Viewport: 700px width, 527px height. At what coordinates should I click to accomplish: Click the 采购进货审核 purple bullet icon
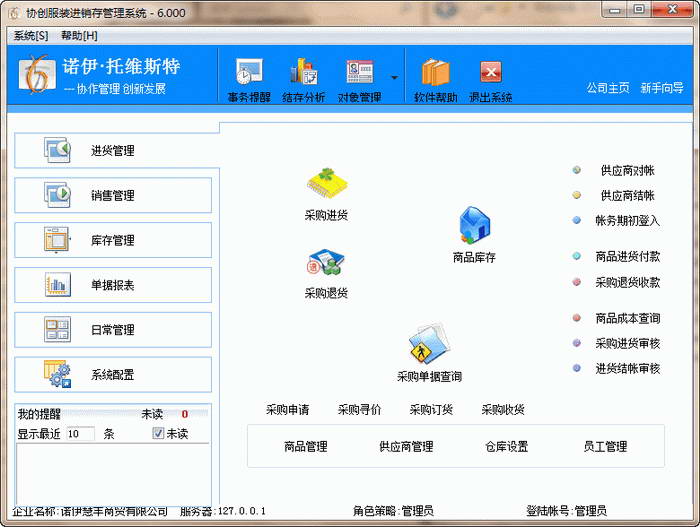click(577, 343)
